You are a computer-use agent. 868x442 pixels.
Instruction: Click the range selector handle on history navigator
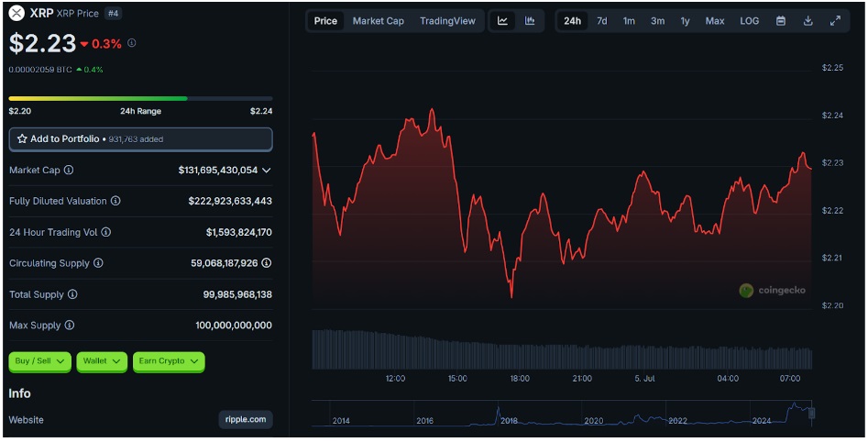[812, 414]
